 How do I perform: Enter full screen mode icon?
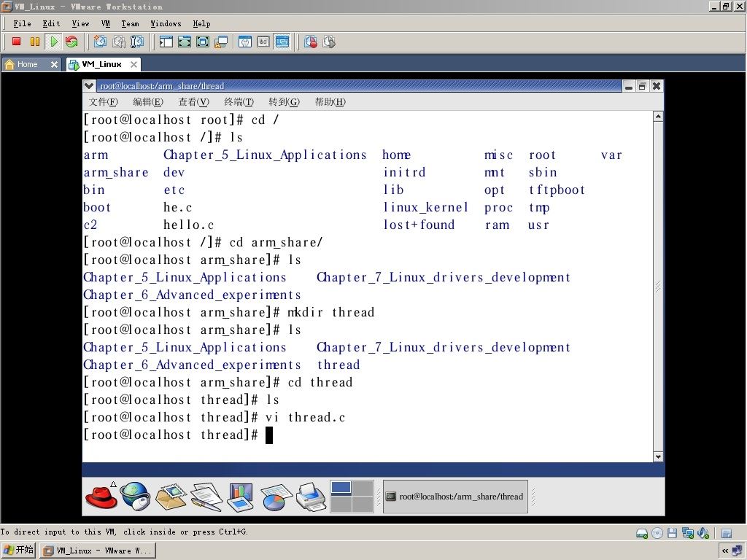click(203, 42)
